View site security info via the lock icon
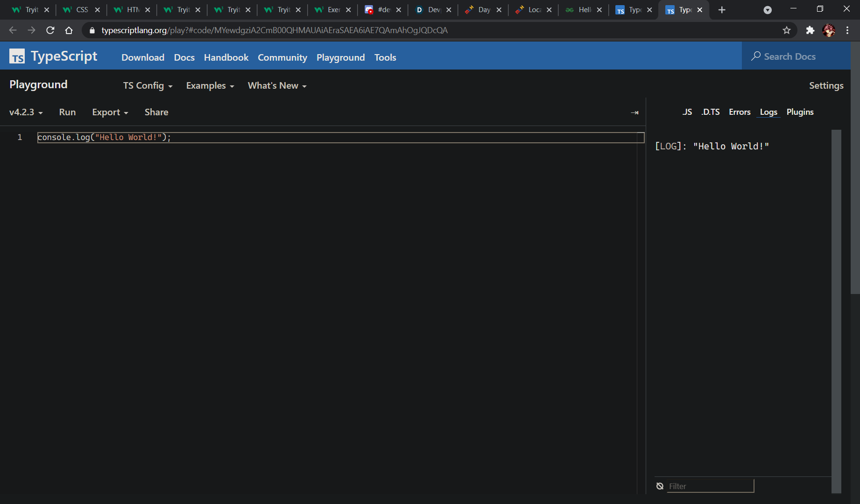Image resolution: width=860 pixels, height=504 pixels. pyautogui.click(x=92, y=30)
